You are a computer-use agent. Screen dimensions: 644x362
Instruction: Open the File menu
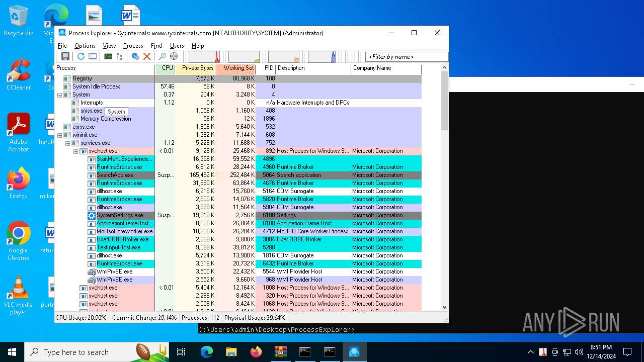click(x=62, y=46)
